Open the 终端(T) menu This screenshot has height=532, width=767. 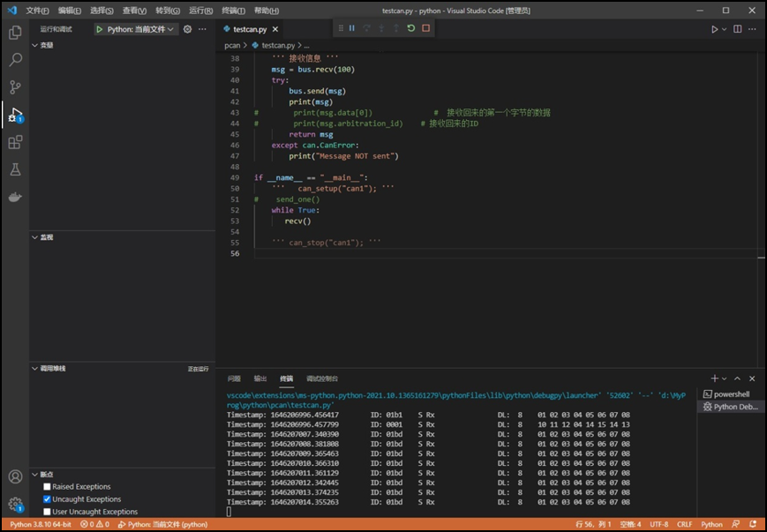point(234,11)
